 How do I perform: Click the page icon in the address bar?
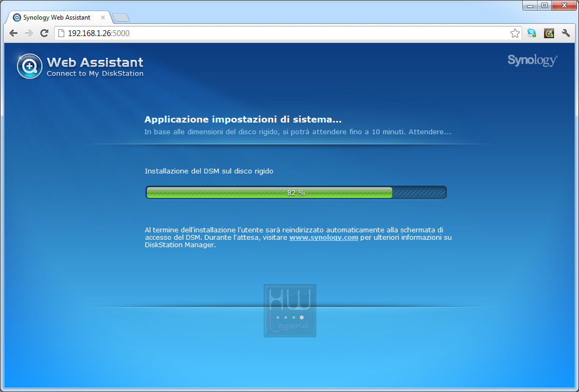click(x=62, y=33)
